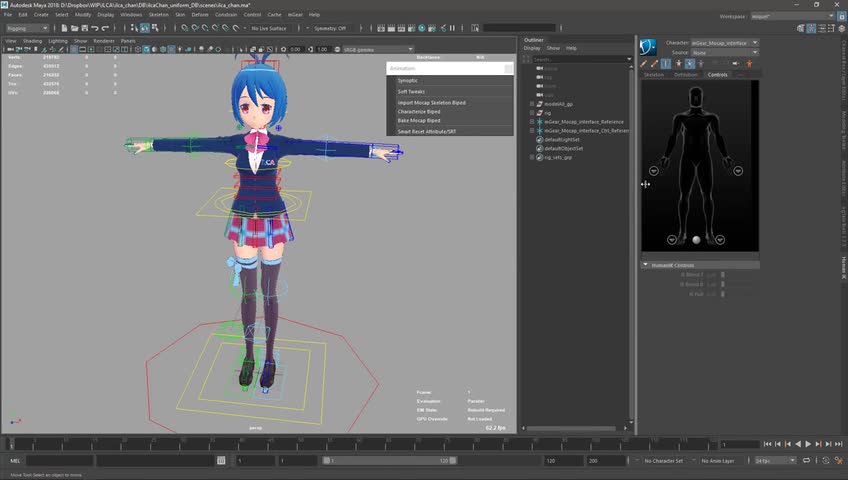
Task: Select the Controls tab in HumanIK
Action: coord(718,75)
